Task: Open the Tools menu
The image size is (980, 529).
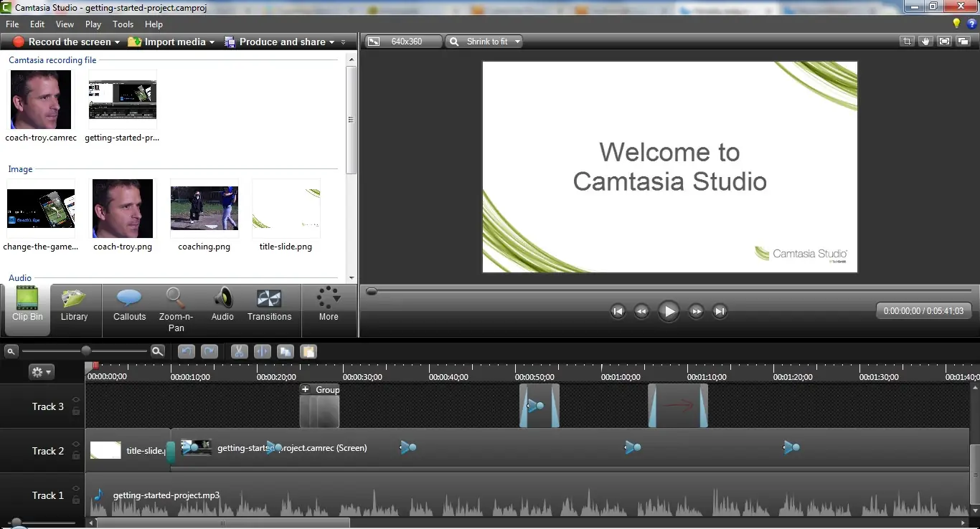Action: click(123, 24)
